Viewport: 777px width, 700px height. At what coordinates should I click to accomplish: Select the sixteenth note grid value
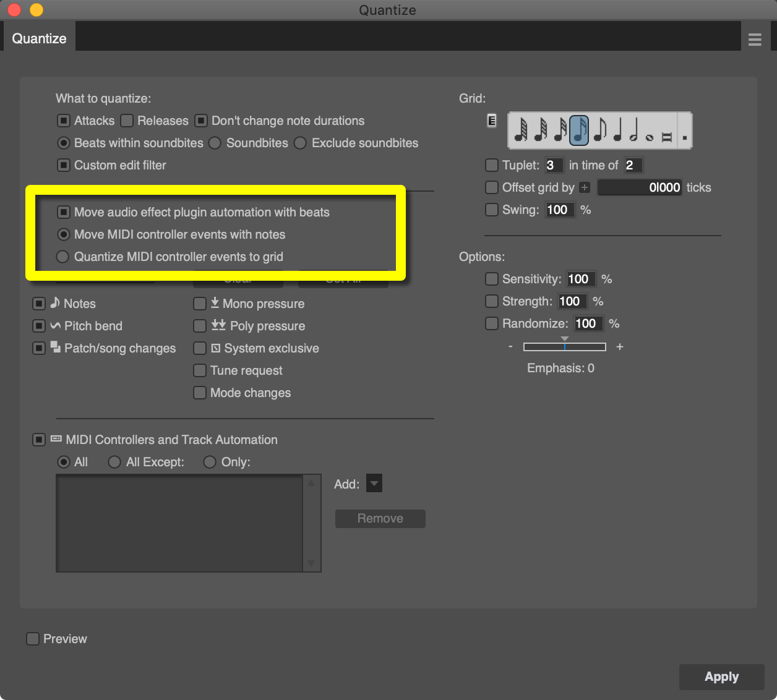tap(579, 130)
